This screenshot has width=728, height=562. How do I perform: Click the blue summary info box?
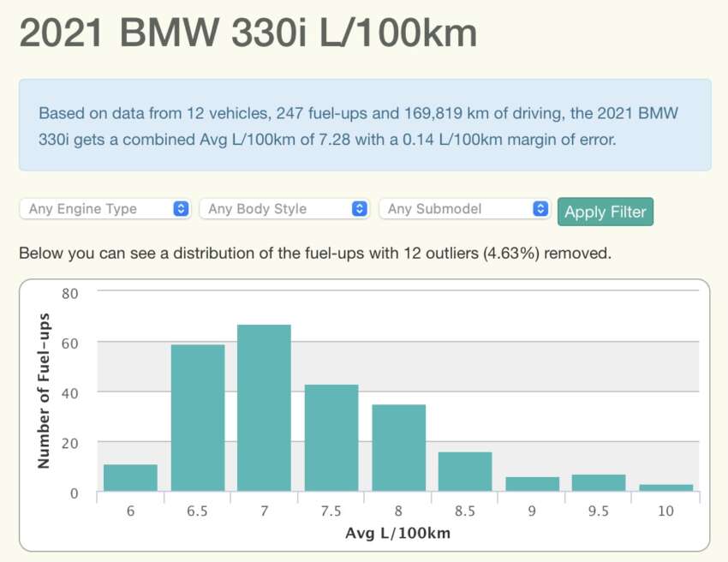(x=364, y=125)
